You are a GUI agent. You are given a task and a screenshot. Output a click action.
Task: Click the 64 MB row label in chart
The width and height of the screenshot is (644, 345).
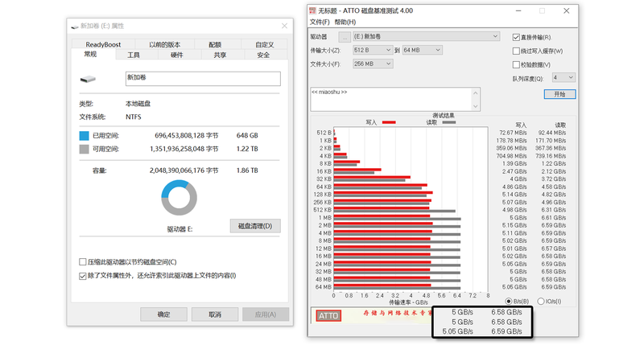click(324, 287)
